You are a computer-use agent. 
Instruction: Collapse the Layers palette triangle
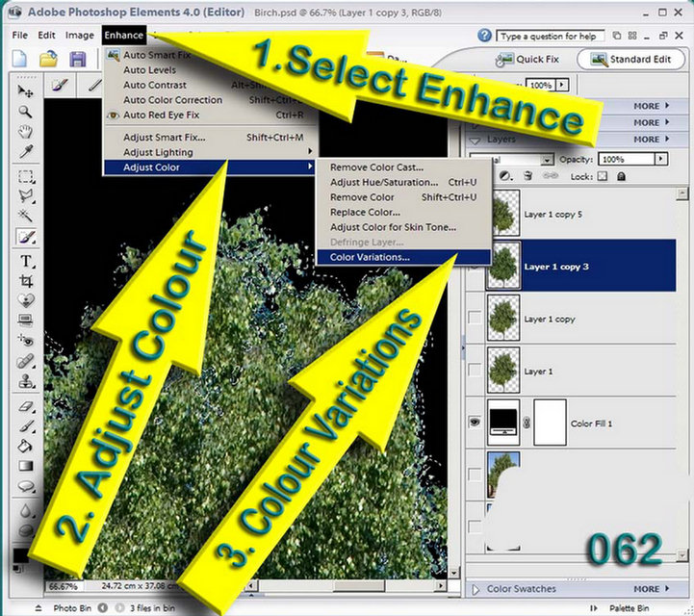(476, 141)
